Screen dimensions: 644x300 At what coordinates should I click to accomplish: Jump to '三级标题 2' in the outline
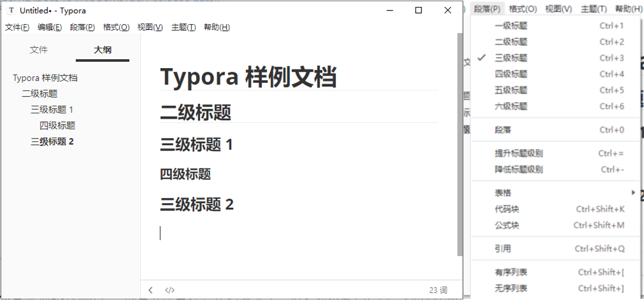tap(52, 142)
